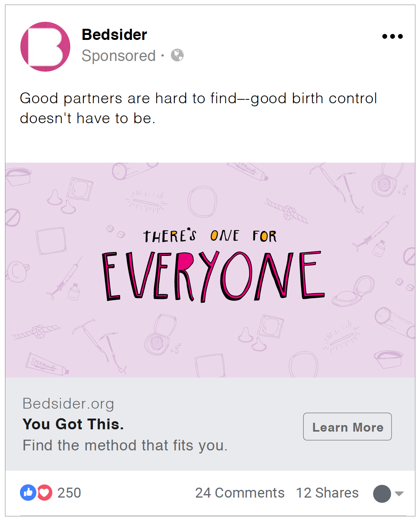The width and height of the screenshot is (420, 521).
Task: View the 12 Shares
Action: [x=327, y=493]
